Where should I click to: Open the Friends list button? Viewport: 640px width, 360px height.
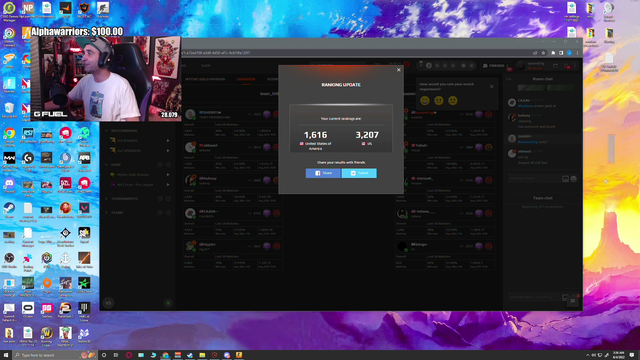[495, 65]
